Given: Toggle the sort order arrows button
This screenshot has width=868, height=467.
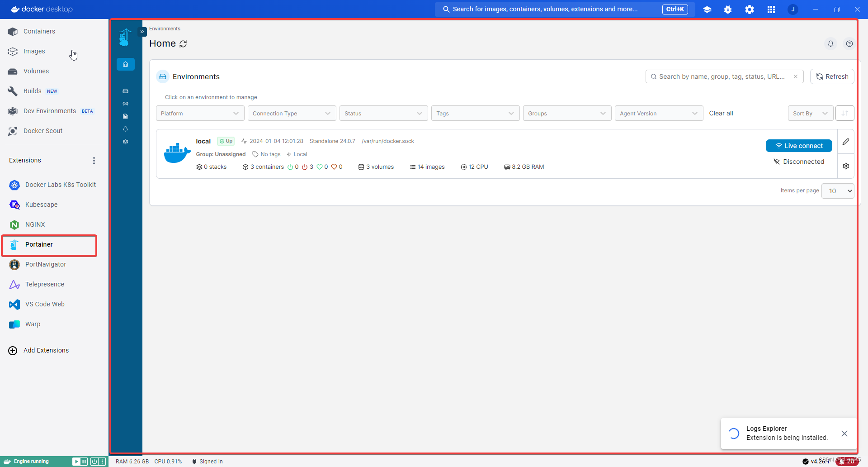Looking at the screenshot, I should (845, 113).
